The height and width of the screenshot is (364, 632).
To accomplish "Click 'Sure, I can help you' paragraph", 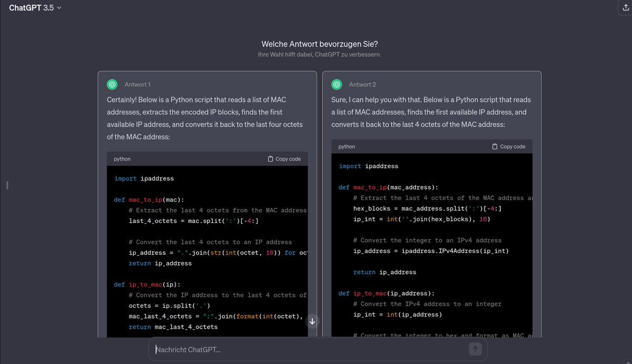I will tap(431, 112).
